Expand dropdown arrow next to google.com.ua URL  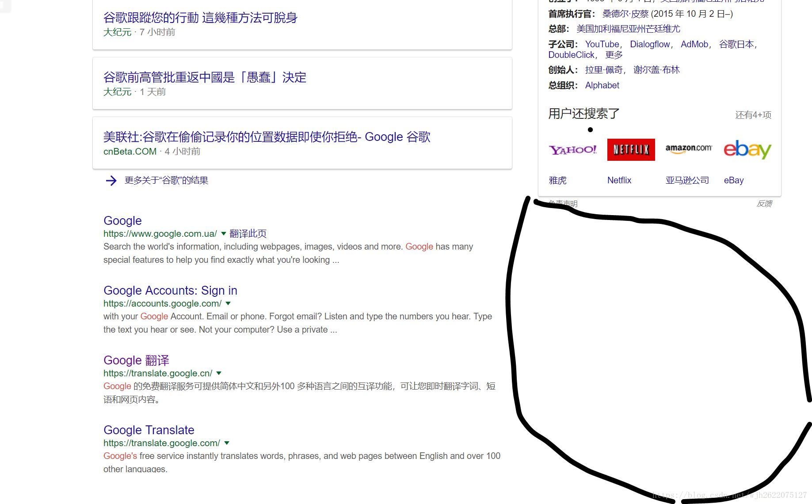(x=223, y=234)
